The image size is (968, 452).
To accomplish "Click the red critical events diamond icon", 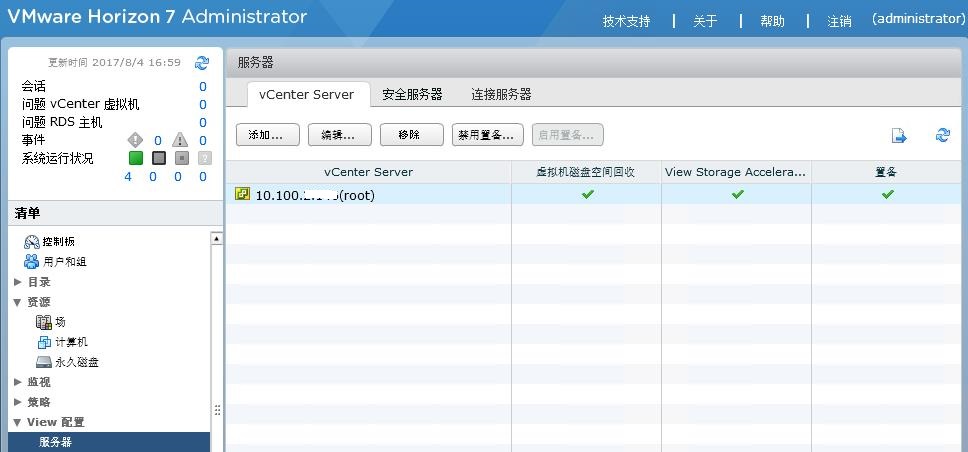I will point(135,140).
